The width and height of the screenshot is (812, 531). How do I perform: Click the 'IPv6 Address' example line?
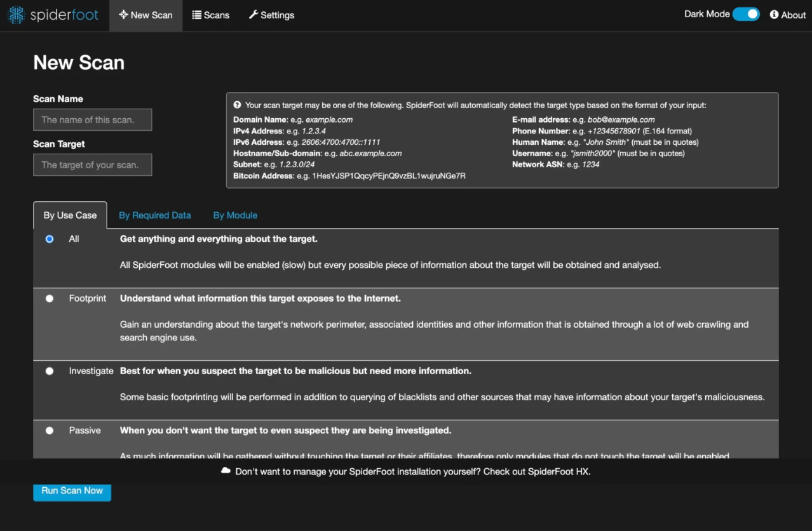point(306,142)
